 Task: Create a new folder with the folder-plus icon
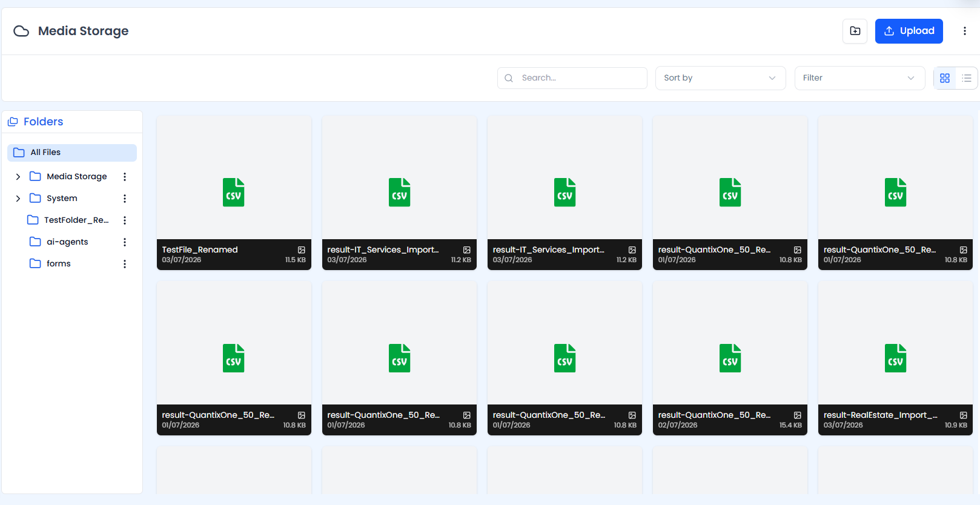coord(855,31)
